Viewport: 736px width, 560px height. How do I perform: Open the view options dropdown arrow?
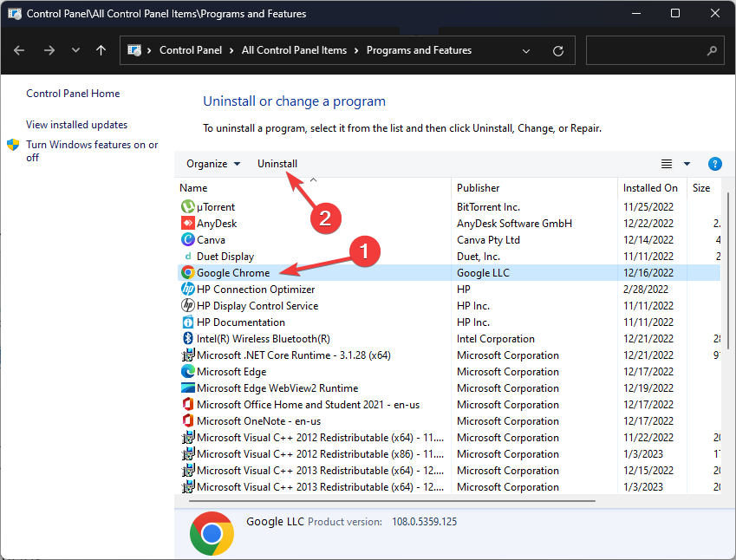point(687,164)
